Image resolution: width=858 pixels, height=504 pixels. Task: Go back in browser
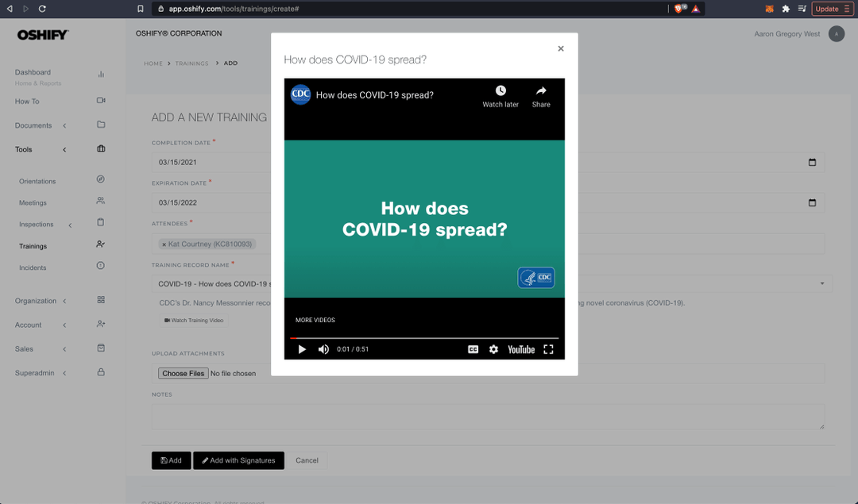pyautogui.click(x=10, y=9)
